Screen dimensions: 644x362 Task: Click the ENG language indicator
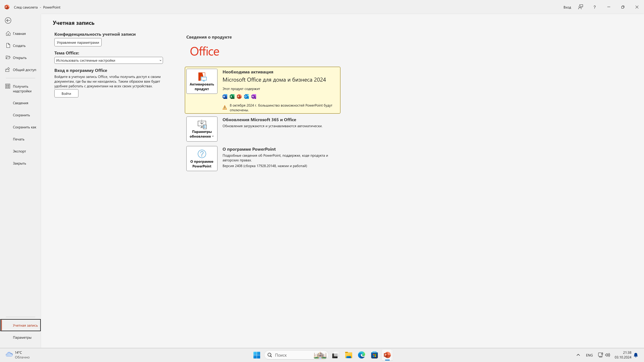tap(589, 355)
